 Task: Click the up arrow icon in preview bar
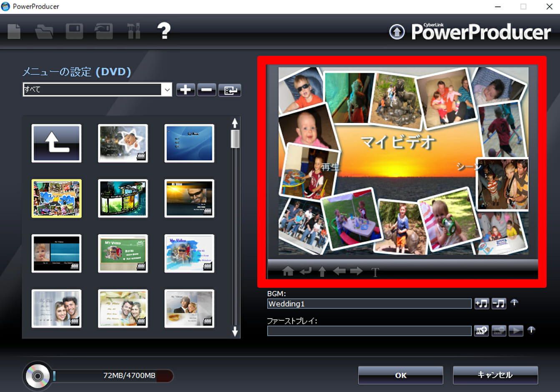pos(322,271)
